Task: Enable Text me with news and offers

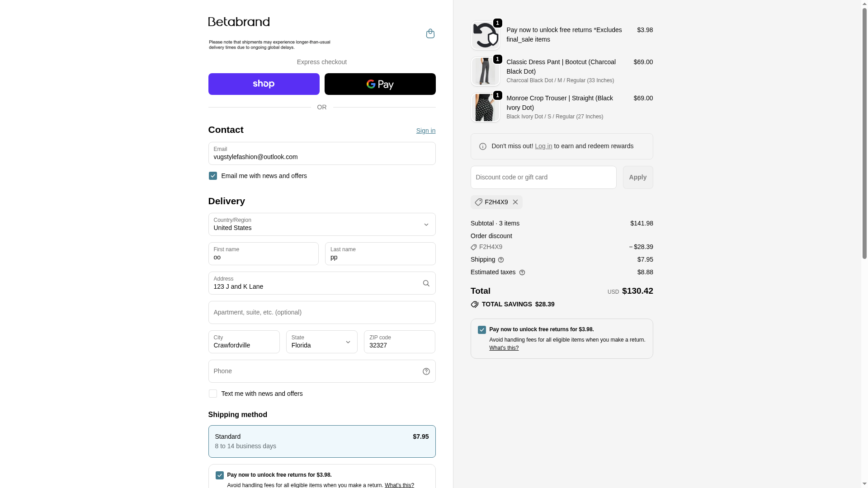Action: click(213, 394)
